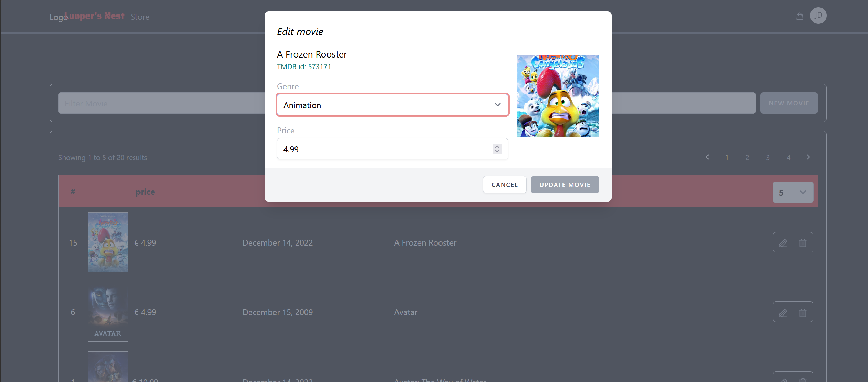
Task: Edit A Frozen Rooster using the pencil icon
Action: [x=783, y=242]
